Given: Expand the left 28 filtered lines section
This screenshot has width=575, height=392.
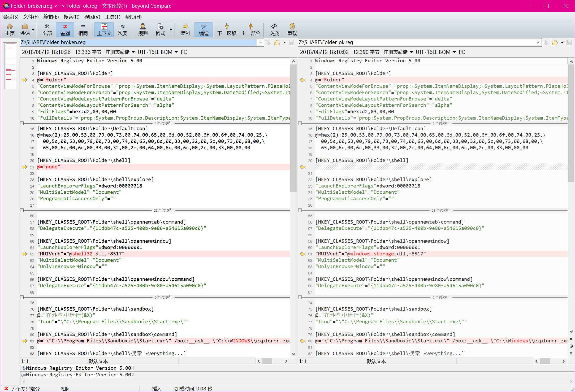Looking at the screenshot, I should (x=22, y=210).
